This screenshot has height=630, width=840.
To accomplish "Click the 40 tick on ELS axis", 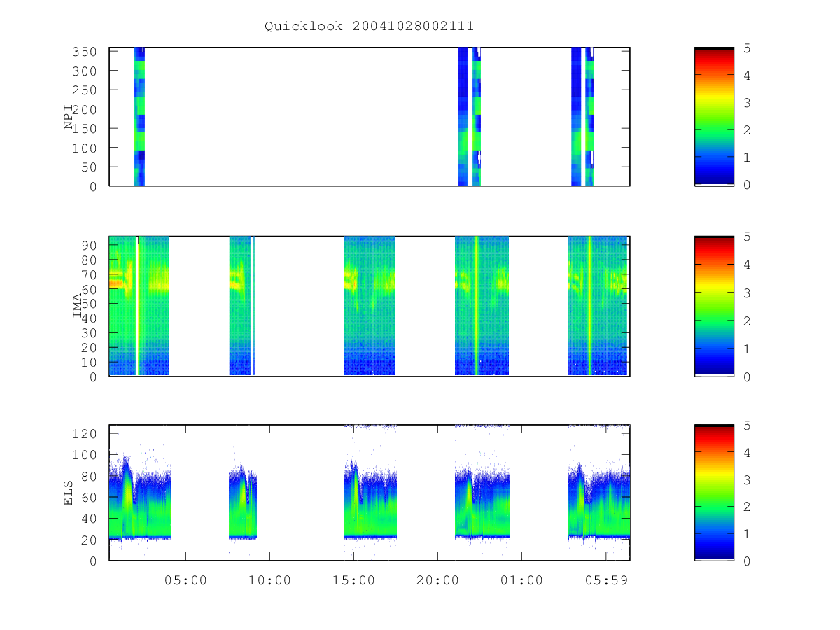I will (x=89, y=519).
